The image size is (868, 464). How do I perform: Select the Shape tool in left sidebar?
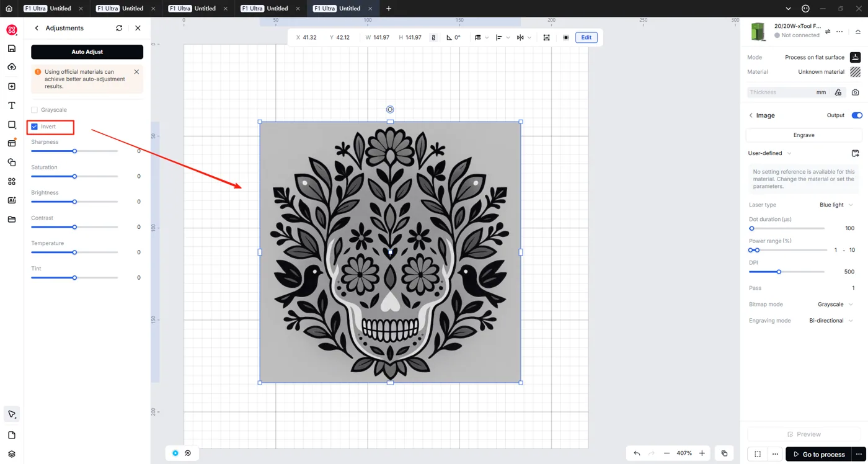(11, 125)
